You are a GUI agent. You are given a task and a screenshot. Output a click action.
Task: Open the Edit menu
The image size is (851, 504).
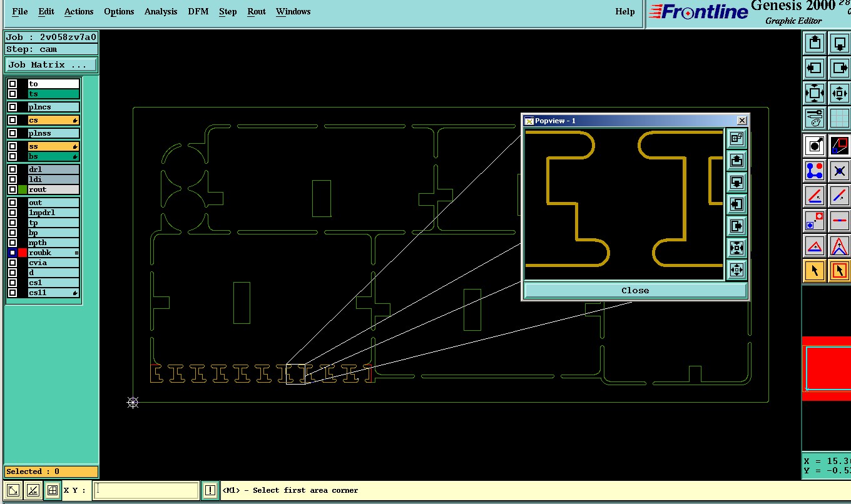point(46,11)
